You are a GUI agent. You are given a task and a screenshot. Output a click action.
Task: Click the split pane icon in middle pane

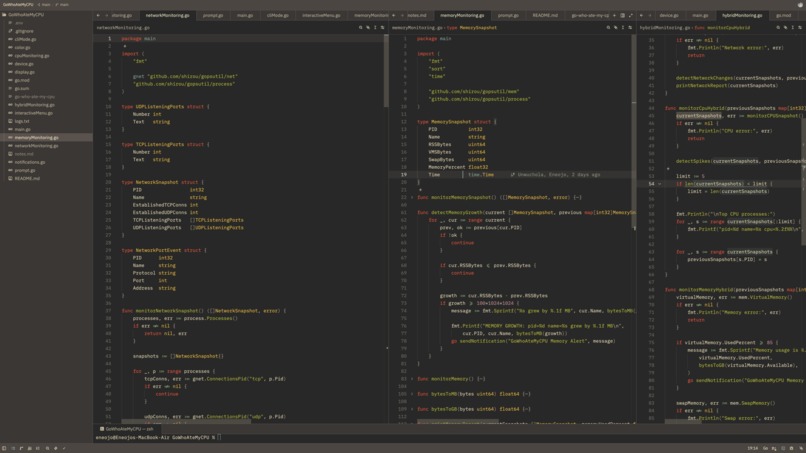tap(622, 15)
